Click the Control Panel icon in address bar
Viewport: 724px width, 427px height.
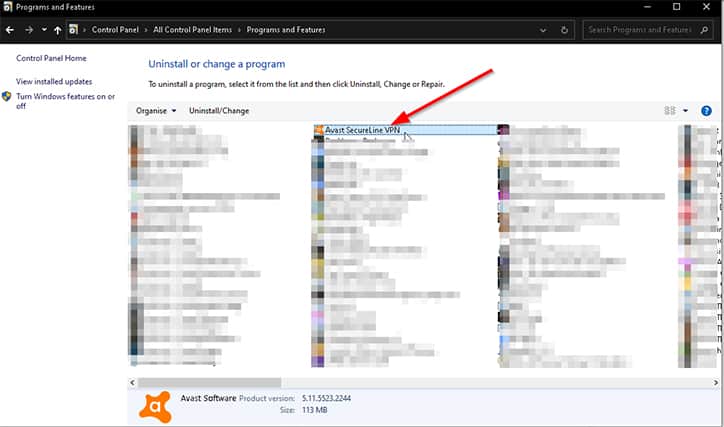point(73,30)
